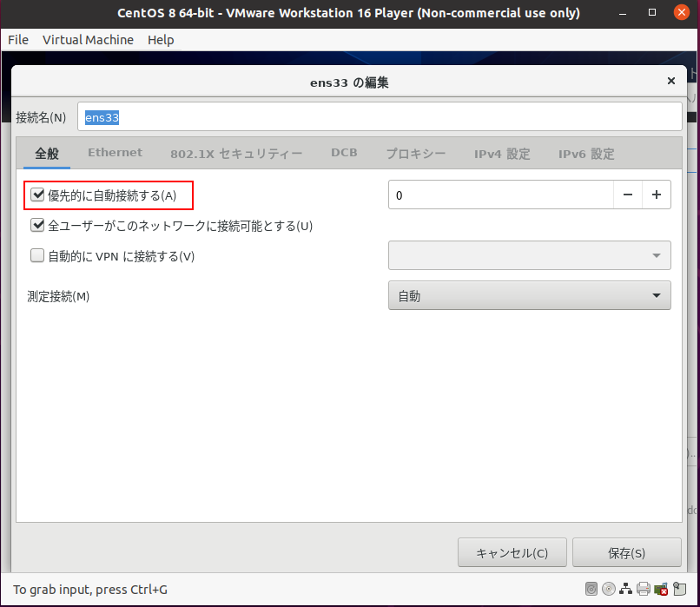Enable 自動的に VPN に接続する checkbox
This screenshot has height=607, width=700.
tap(37, 256)
